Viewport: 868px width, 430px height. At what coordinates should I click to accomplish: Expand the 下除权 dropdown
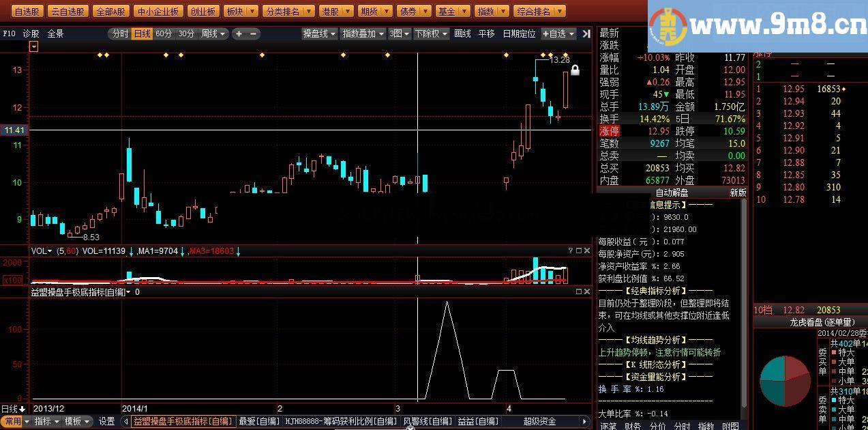pos(431,33)
